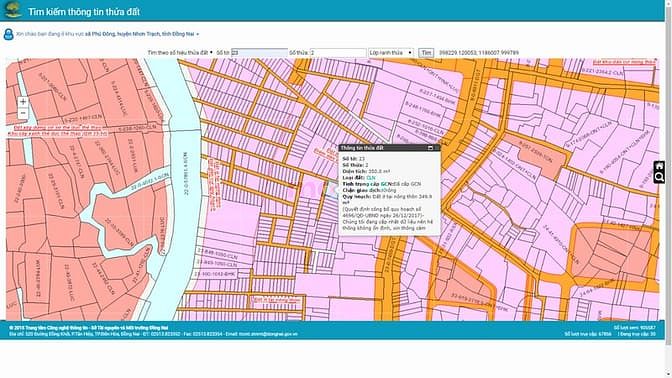Screen dimensions: 672x378
Task: Click the user account icon
Action: click(x=8, y=34)
